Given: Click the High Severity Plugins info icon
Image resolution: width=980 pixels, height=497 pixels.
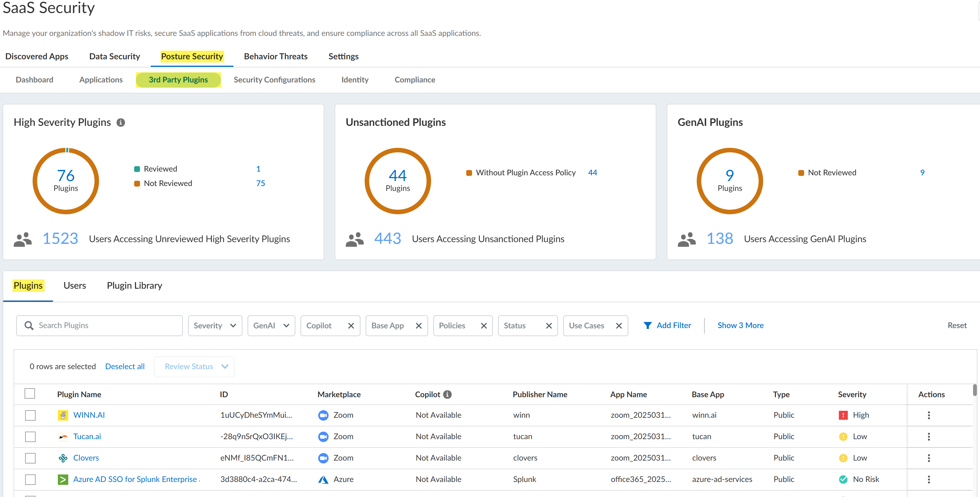Looking at the screenshot, I should click(121, 123).
